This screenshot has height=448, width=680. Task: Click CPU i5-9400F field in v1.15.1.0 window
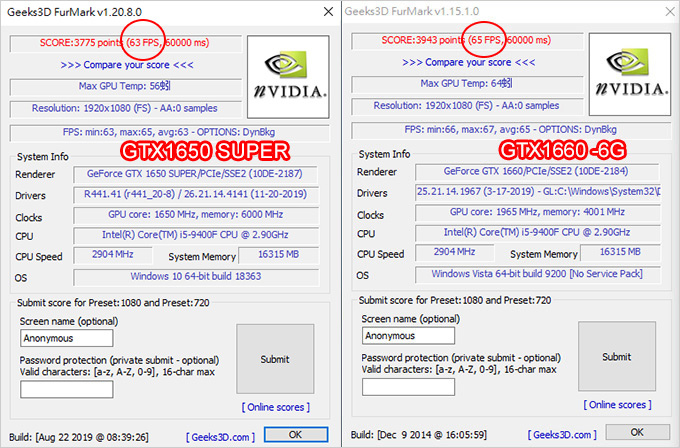[x=538, y=232]
